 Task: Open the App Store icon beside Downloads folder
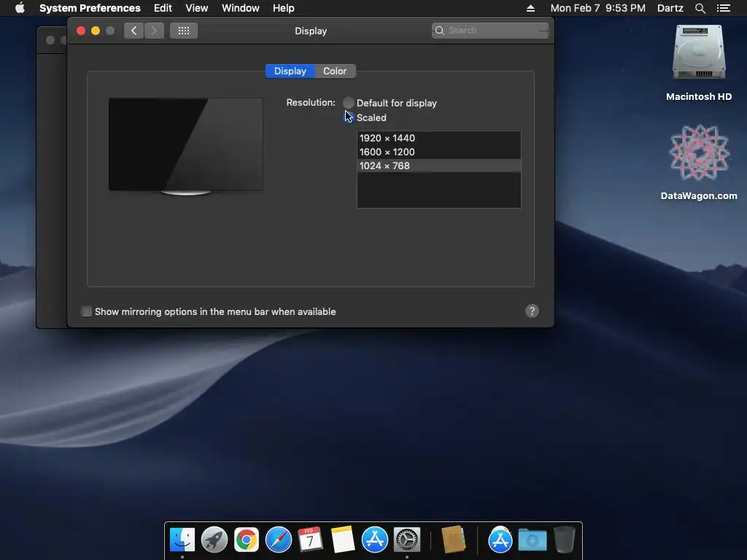pos(500,540)
